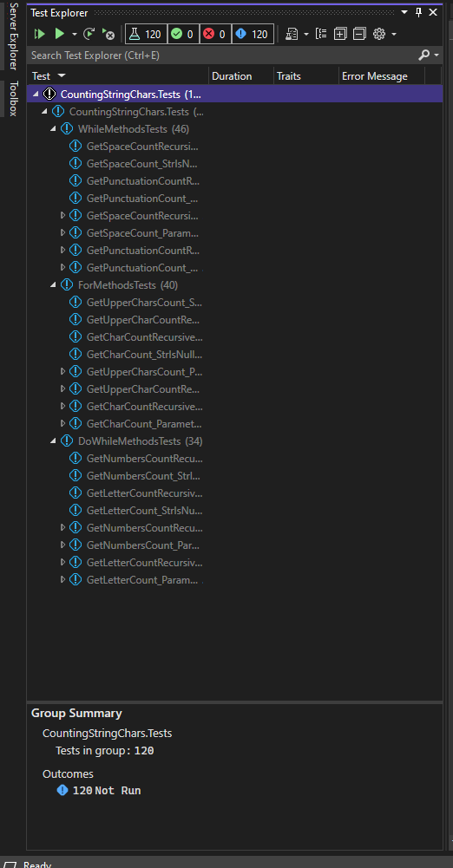The height and width of the screenshot is (868, 453).
Task: Expand the GetUpperCharsCount_P... test node
Action: pos(62,371)
